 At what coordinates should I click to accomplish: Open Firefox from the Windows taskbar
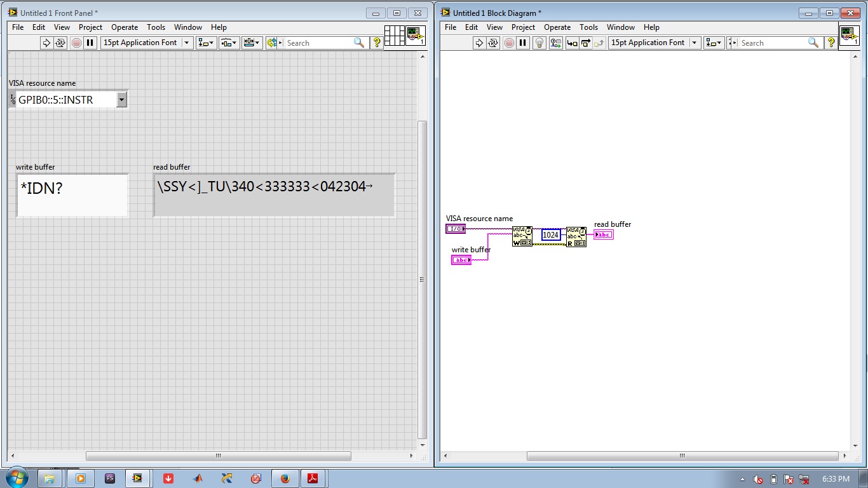(284, 478)
